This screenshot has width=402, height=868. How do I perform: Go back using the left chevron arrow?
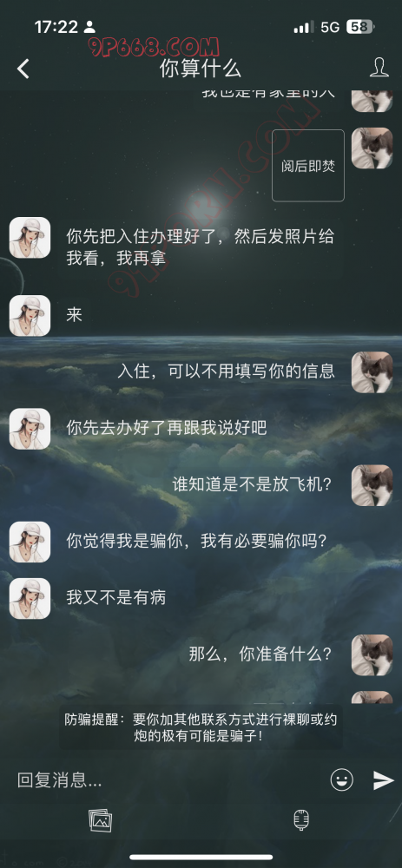(x=23, y=69)
